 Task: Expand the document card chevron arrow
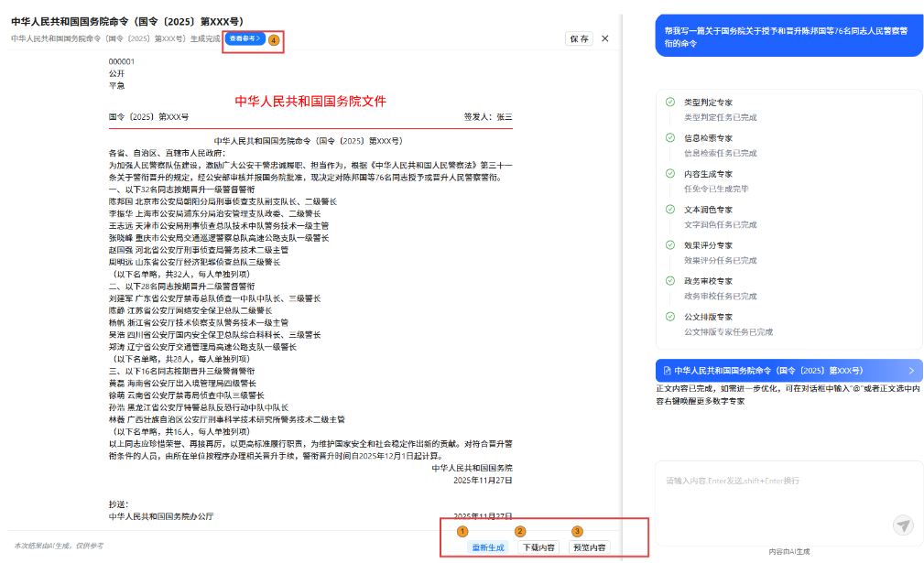911,371
